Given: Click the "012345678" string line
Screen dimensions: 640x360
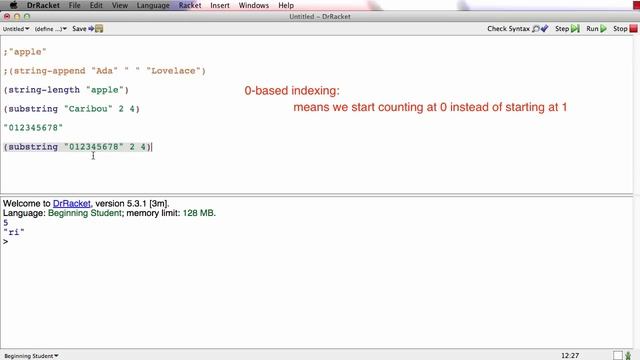Looking at the screenshot, I should 33,128.
